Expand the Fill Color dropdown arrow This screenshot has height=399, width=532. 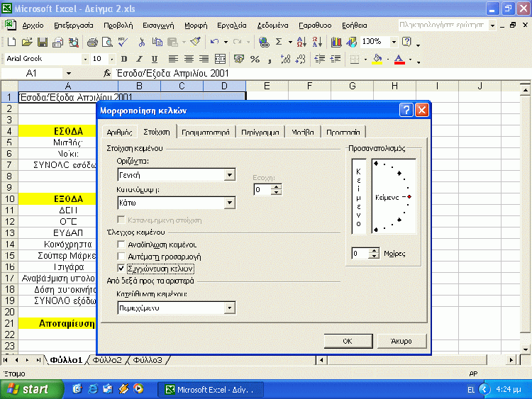pos(388,60)
